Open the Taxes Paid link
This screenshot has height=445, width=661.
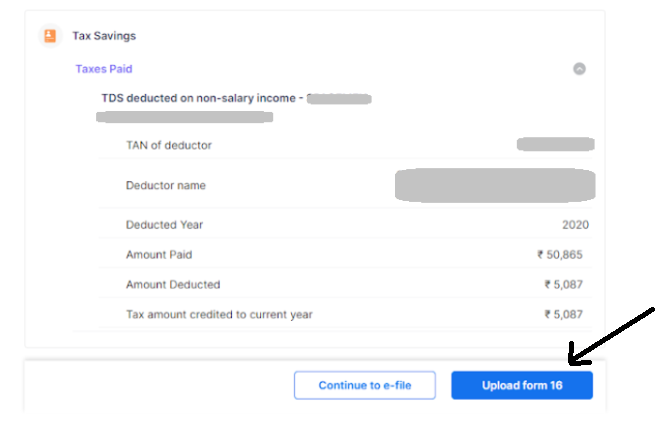click(104, 69)
